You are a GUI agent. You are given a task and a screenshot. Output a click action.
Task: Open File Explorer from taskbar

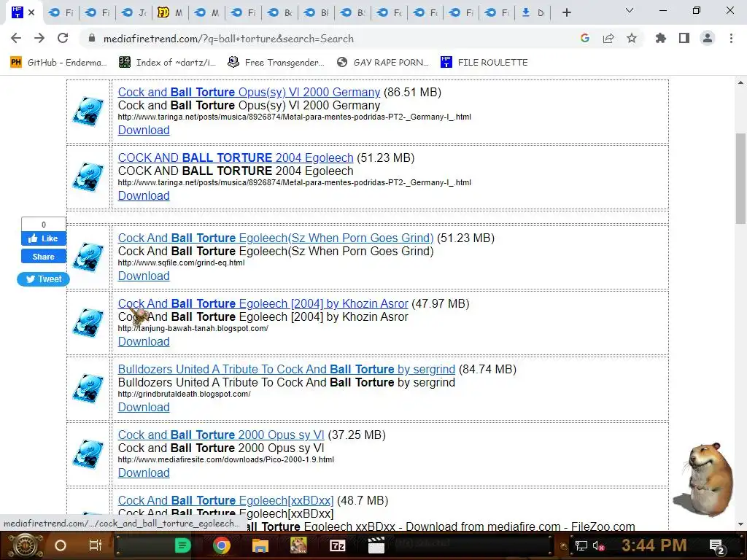coord(260,545)
